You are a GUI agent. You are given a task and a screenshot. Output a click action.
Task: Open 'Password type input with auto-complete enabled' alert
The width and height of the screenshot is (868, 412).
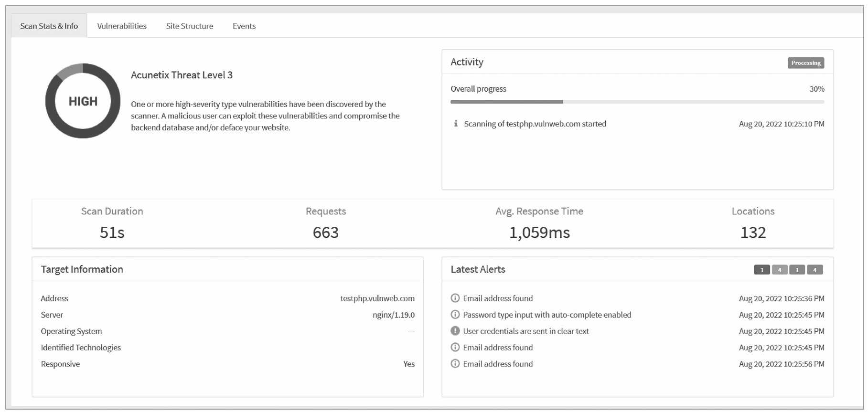click(x=547, y=315)
